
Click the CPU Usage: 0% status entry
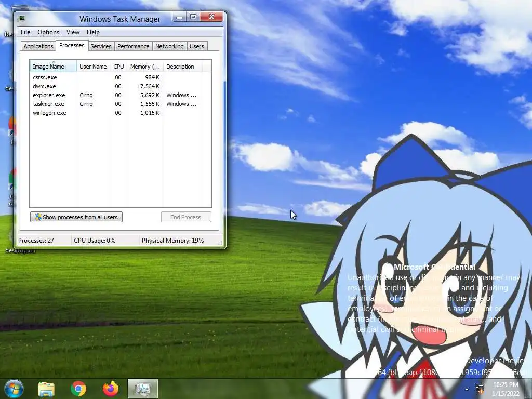[x=95, y=241]
